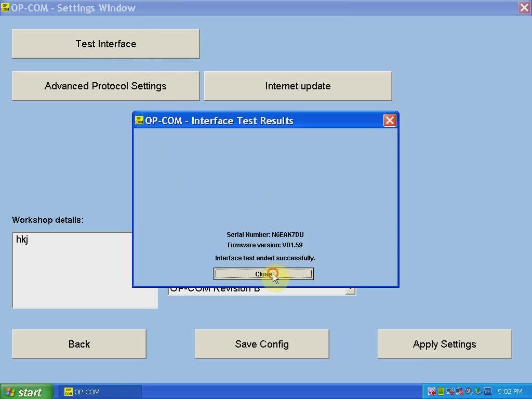The width and height of the screenshot is (532, 399).
Task: Click Save Config
Action: [262, 344]
